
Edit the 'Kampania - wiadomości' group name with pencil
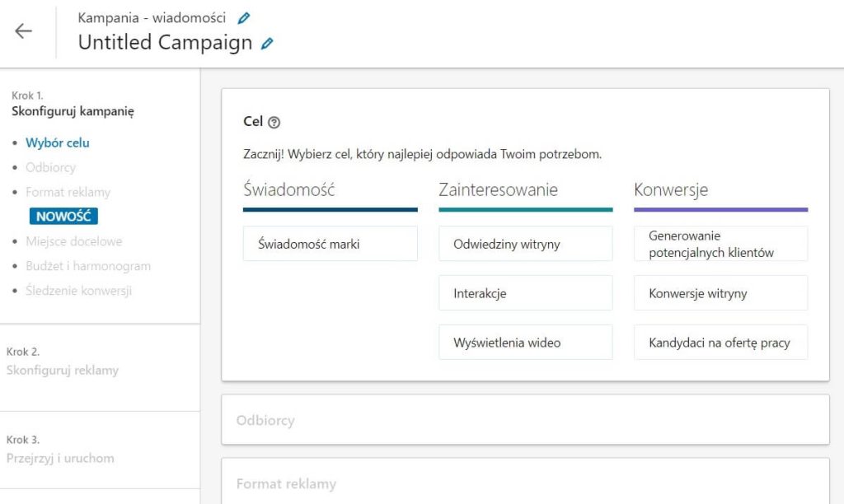pyautogui.click(x=243, y=17)
